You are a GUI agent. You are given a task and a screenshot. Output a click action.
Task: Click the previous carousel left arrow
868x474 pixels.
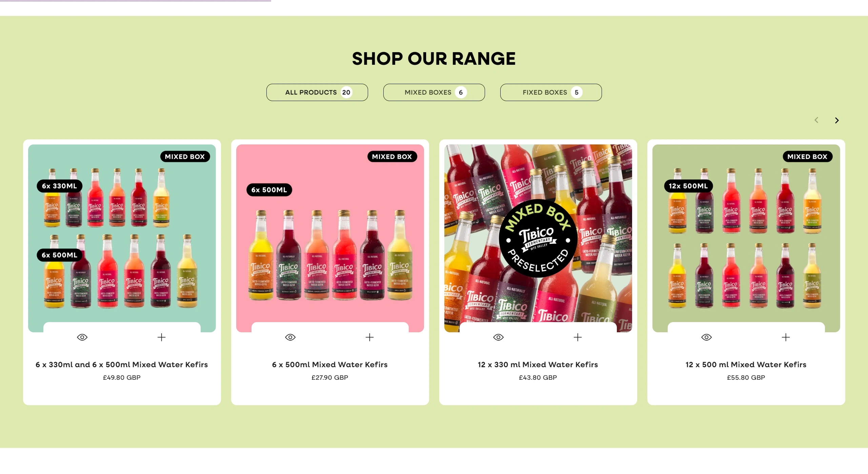click(816, 120)
